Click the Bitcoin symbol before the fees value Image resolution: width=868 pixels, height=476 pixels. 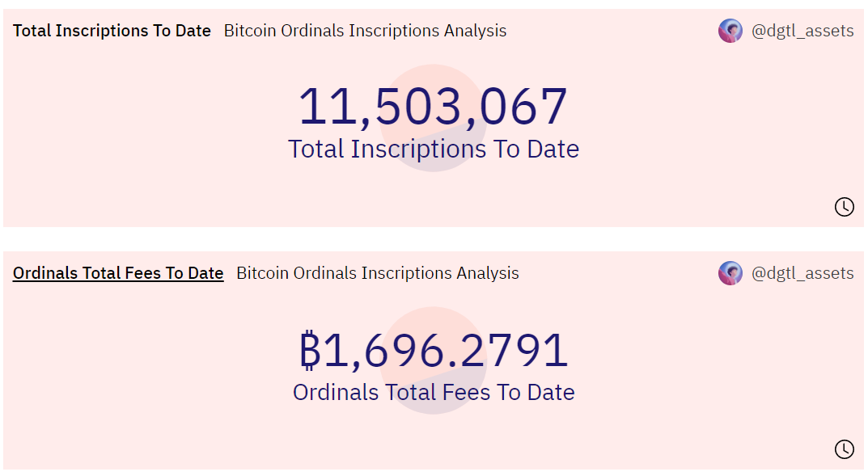311,349
